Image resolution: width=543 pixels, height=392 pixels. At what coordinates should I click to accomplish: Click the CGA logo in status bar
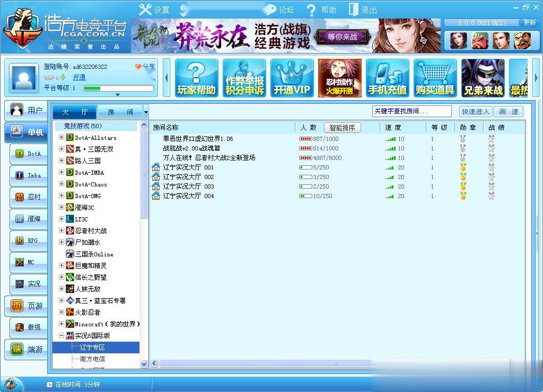[11, 384]
